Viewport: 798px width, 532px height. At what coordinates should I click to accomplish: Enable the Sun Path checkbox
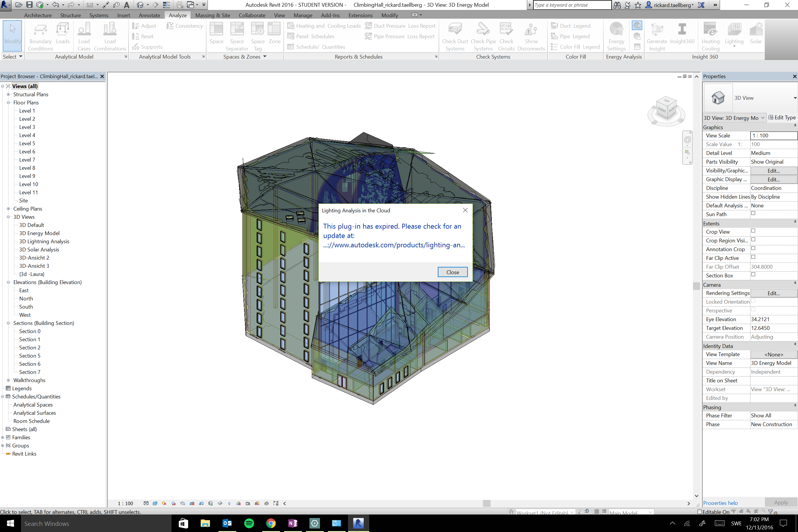[x=753, y=213]
